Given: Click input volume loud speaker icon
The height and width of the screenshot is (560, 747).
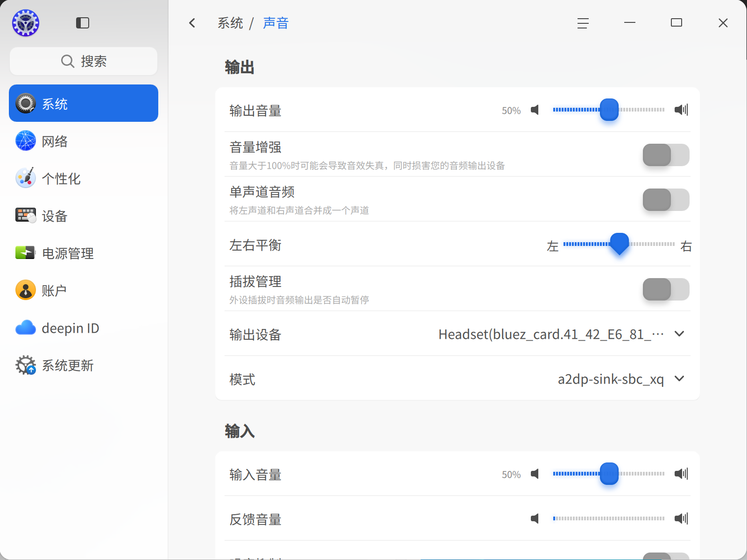Looking at the screenshot, I should (681, 474).
